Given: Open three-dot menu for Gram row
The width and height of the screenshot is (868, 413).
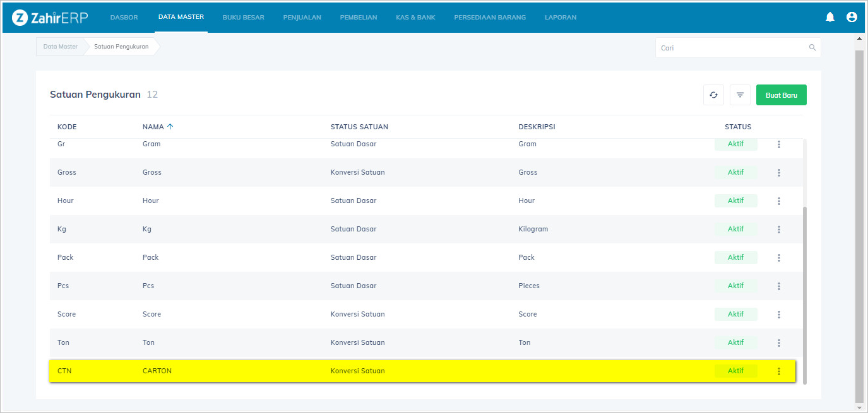Looking at the screenshot, I should click(779, 144).
